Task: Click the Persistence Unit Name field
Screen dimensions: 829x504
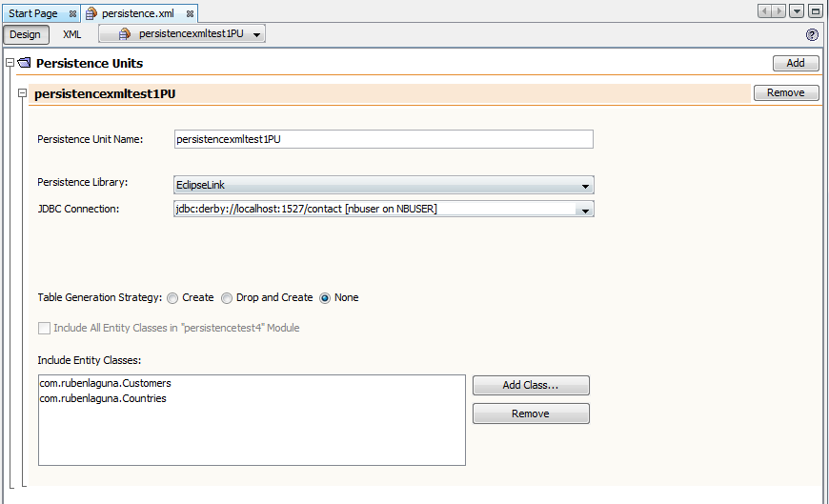Action: 384,139
